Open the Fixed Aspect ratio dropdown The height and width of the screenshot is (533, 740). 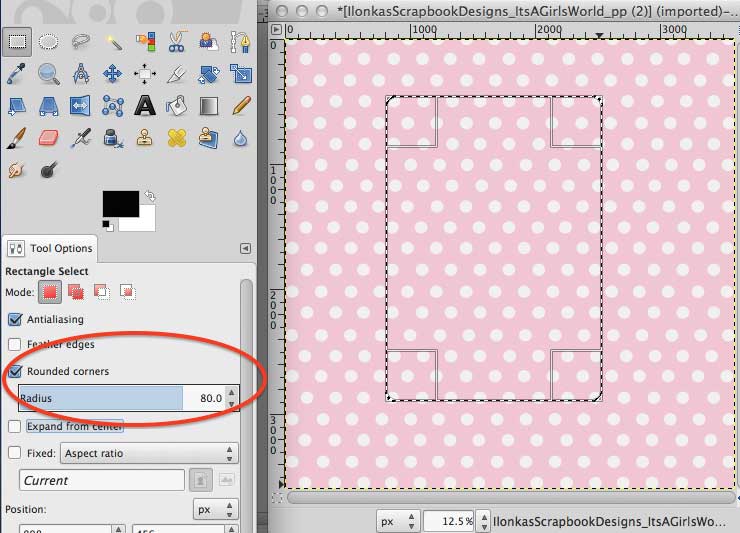149,453
